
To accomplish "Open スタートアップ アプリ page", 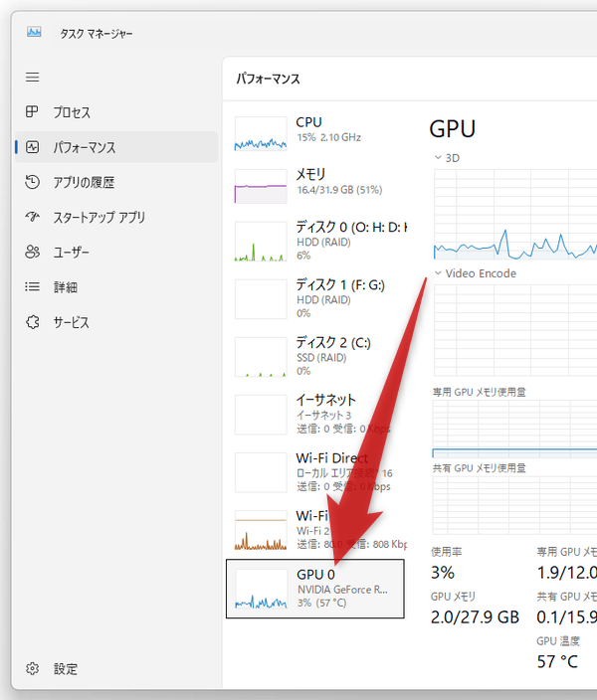I will pyautogui.click(x=116, y=217).
